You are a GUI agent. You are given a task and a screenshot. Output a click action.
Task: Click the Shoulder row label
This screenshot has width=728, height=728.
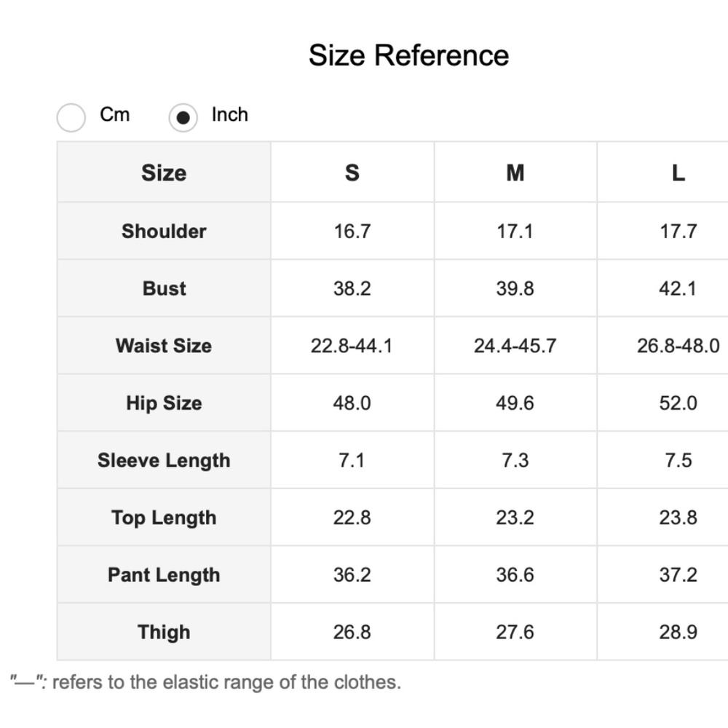pos(164,231)
